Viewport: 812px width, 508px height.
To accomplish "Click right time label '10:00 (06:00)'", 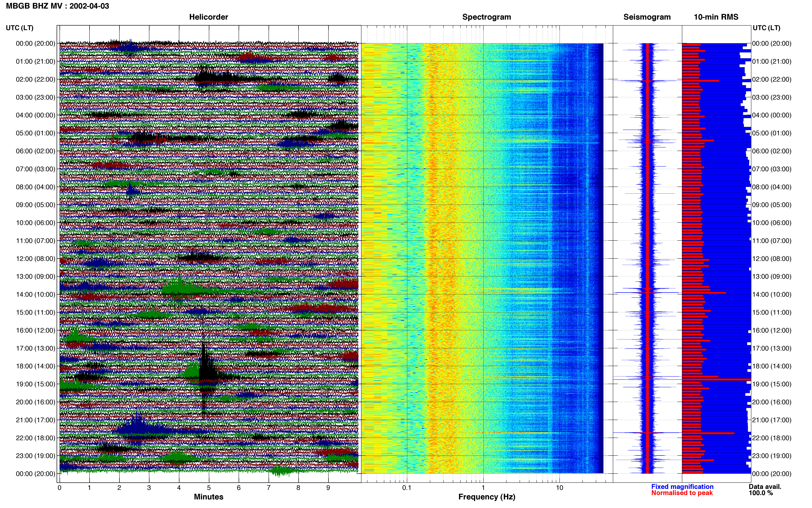I will coord(772,223).
